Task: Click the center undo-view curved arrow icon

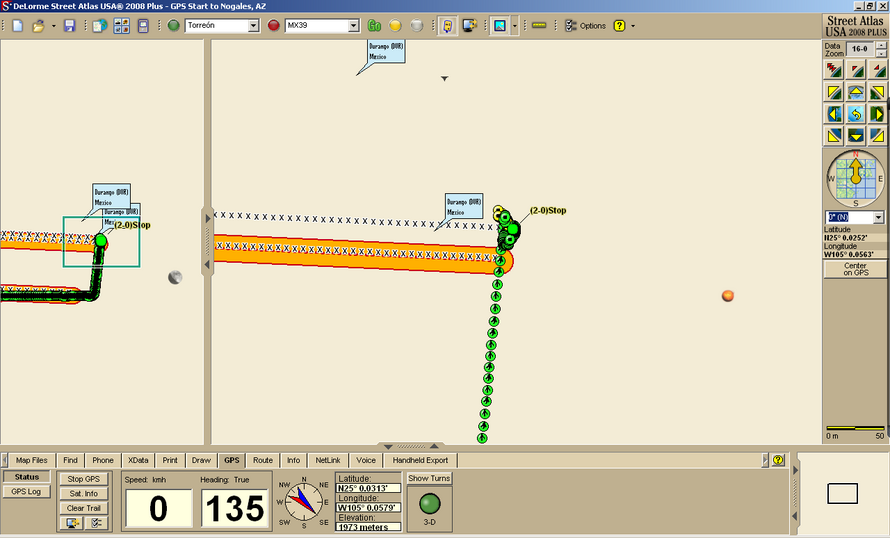Action: [856, 114]
